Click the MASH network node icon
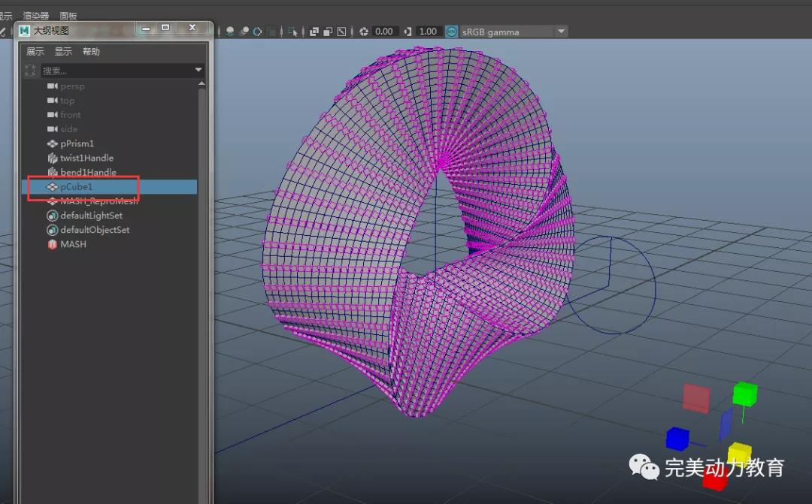Image resolution: width=812 pixels, height=504 pixels. [52, 245]
